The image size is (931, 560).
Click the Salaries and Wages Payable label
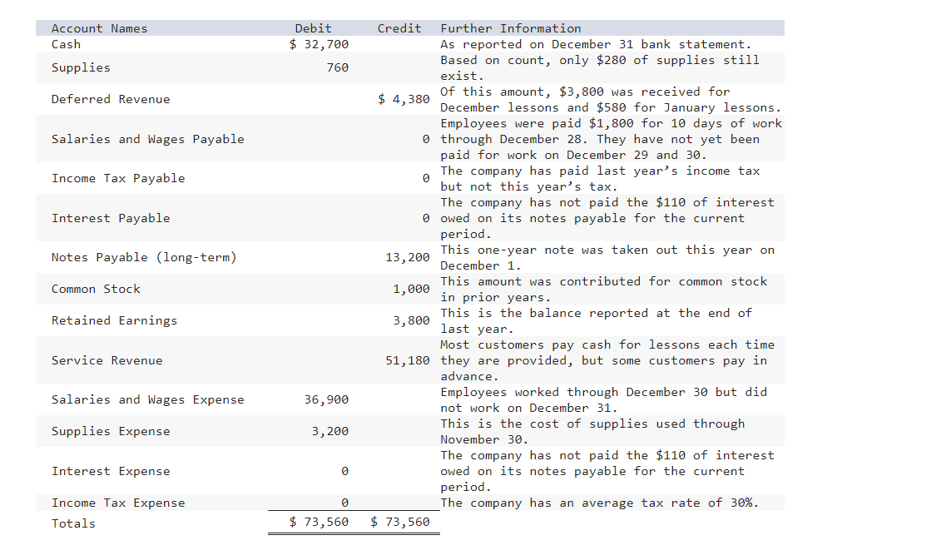coord(146,139)
